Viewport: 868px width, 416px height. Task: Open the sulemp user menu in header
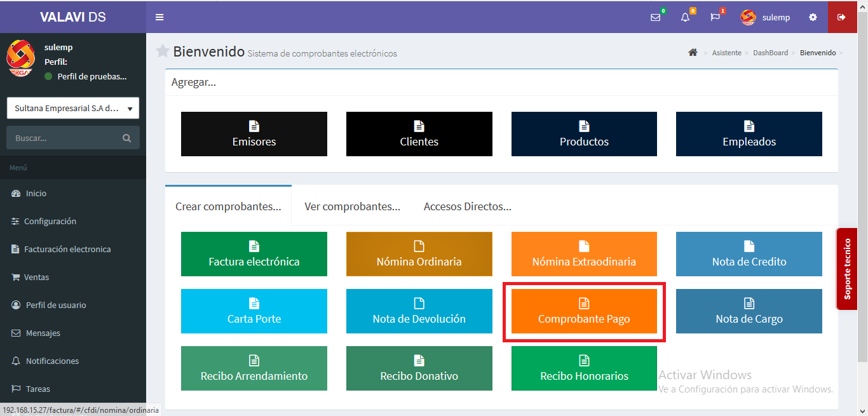[x=766, y=17]
